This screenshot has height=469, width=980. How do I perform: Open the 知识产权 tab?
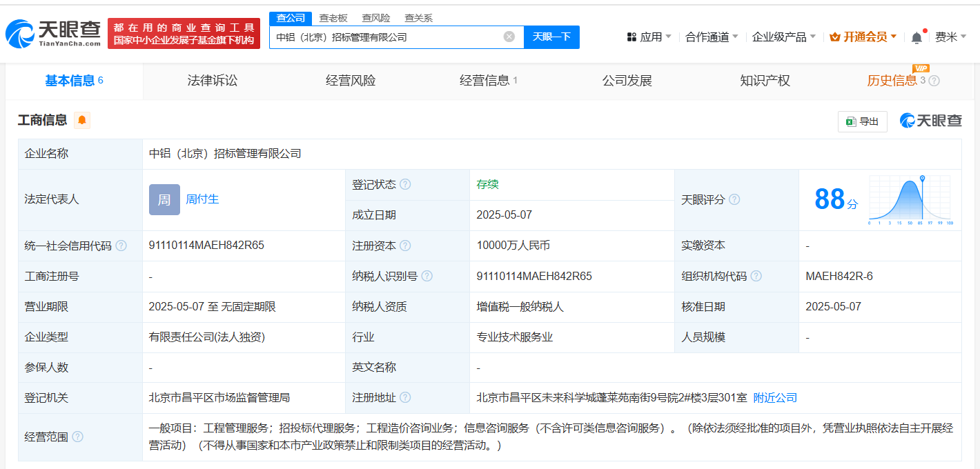tap(765, 81)
